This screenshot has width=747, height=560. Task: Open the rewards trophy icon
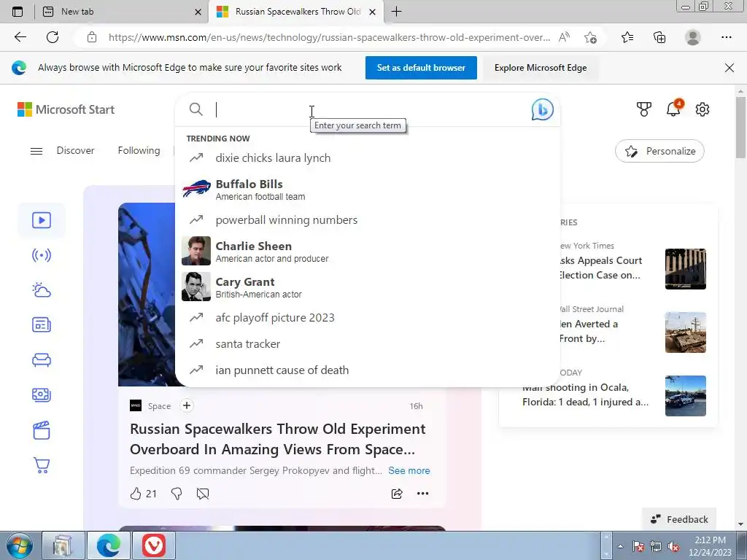tap(643, 109)
